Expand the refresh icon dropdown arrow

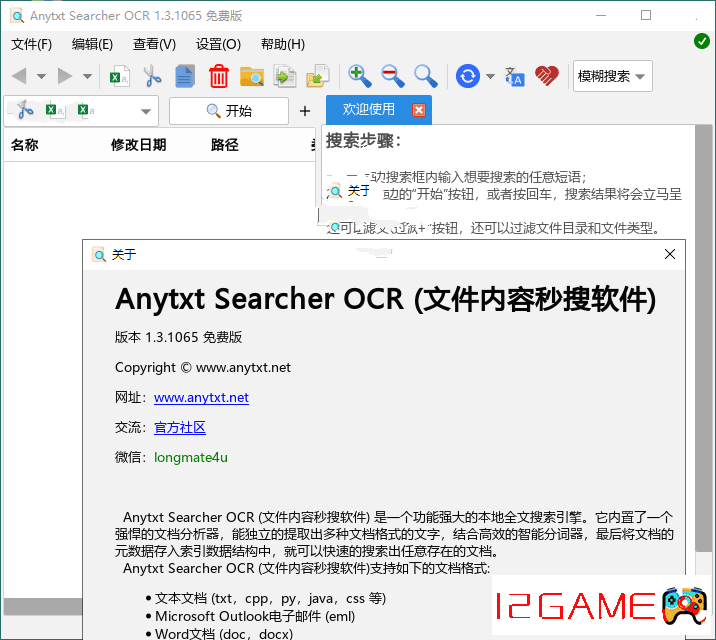click(x=490, y=76)
